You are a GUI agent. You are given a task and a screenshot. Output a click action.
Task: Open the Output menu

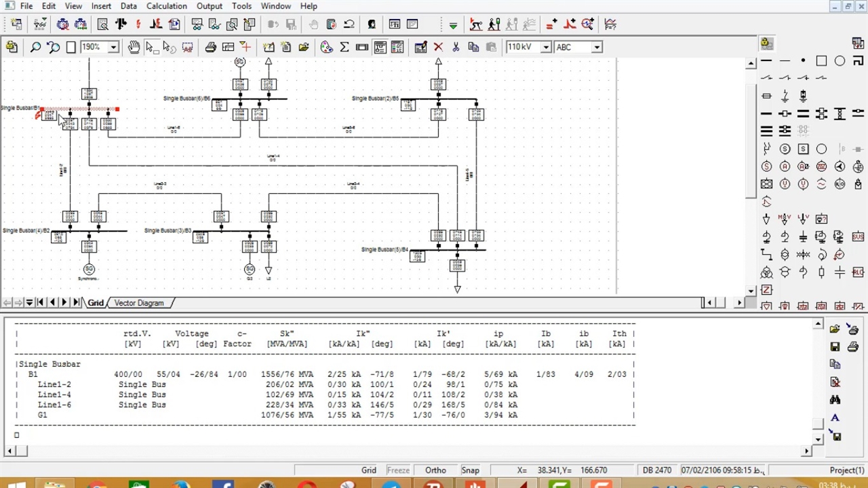click(210, 6)
